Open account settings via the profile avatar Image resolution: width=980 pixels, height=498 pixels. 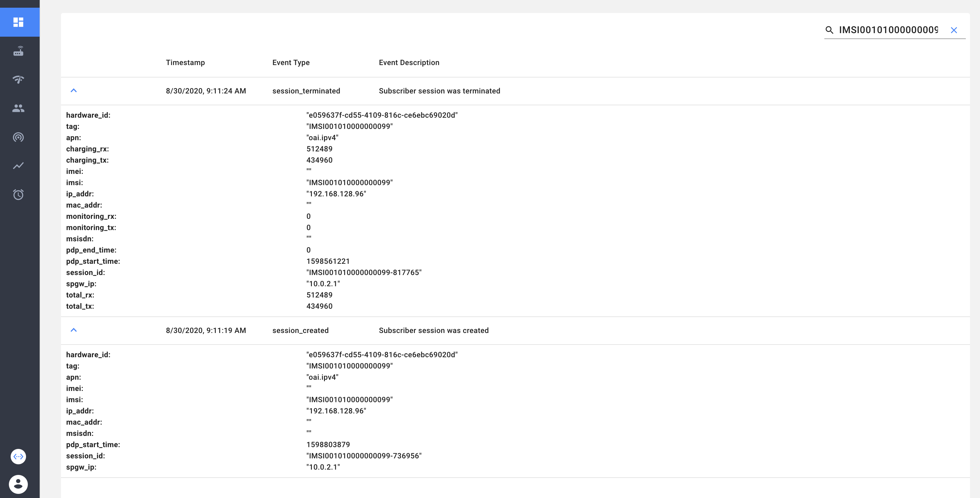pos(19,484)
